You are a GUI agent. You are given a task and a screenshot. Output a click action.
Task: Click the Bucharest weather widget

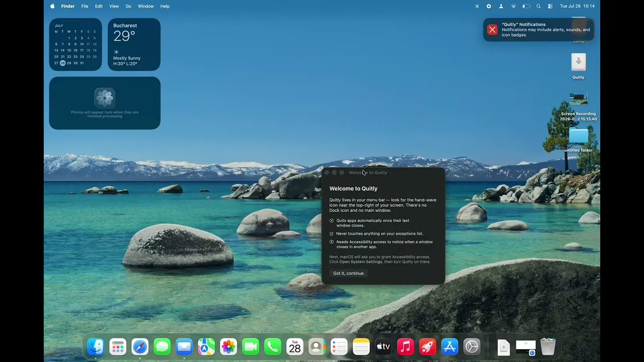click(134, 44)
